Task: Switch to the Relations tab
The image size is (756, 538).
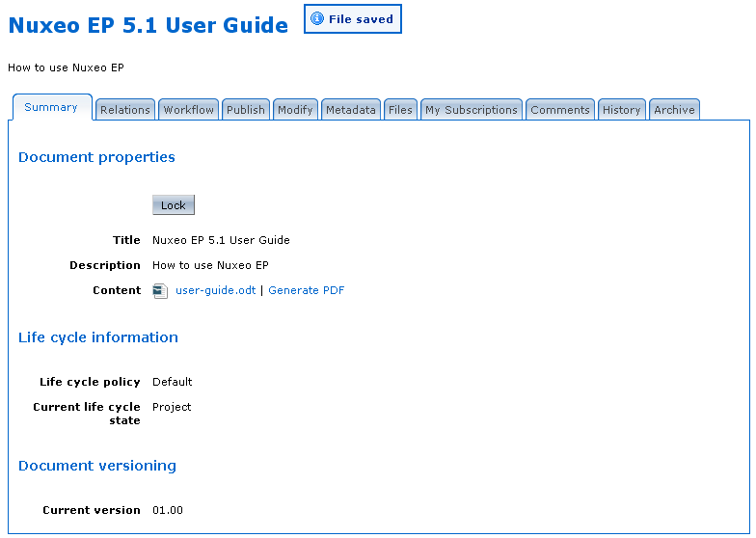Action: pos(125,110)
